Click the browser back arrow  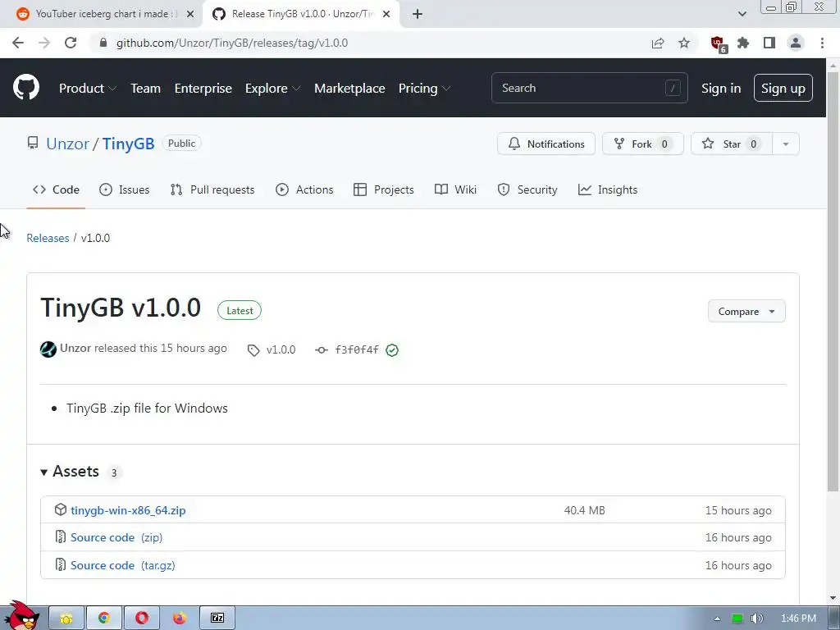tap(18, 43)
